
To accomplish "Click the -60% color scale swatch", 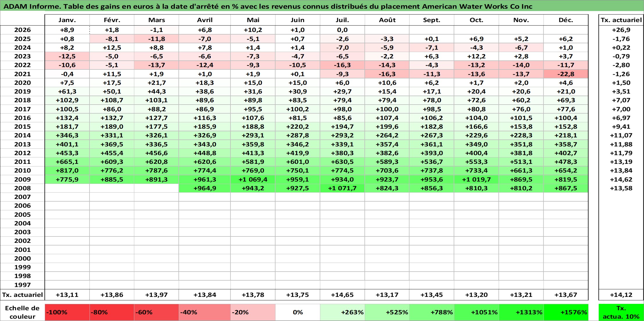I will (x=156, y=312).
